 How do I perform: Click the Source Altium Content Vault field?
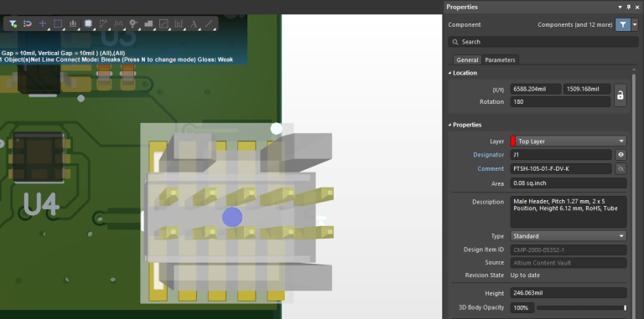(569, 263)
